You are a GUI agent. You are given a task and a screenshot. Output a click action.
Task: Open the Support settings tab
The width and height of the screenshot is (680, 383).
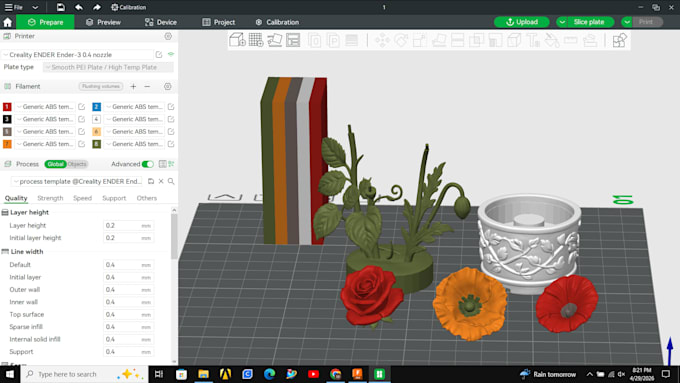point(114,198)
